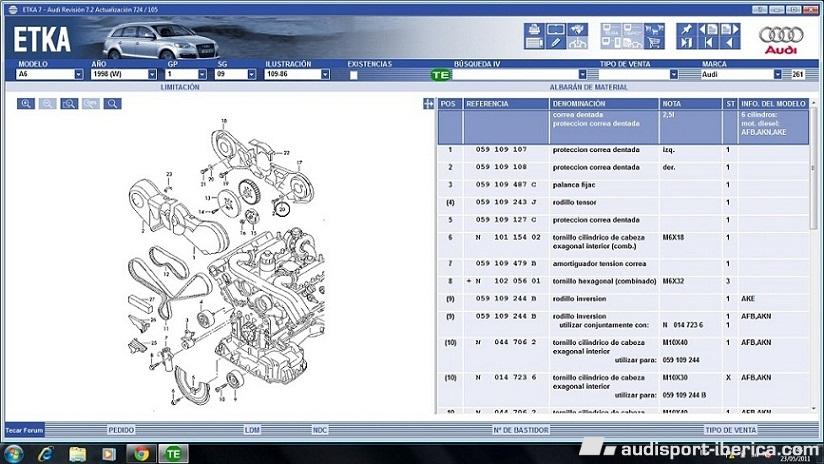
Task: Open Windows Start menu
Action: (13, 453)
